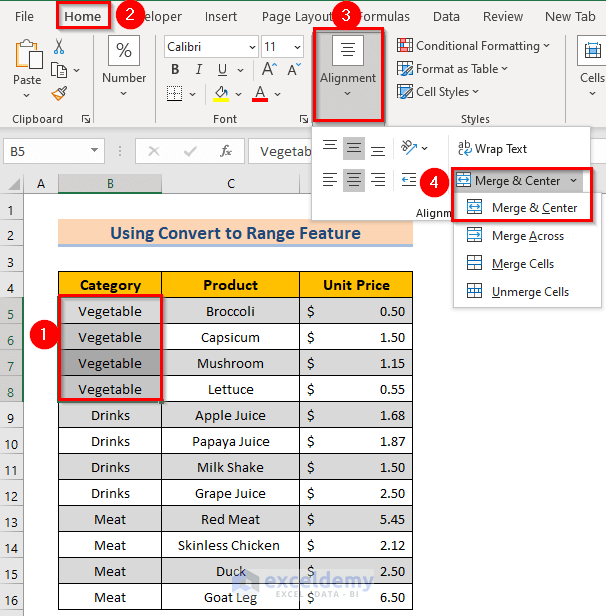
Task: Apply cell borders icon
Action: click(x=174, y=94)
